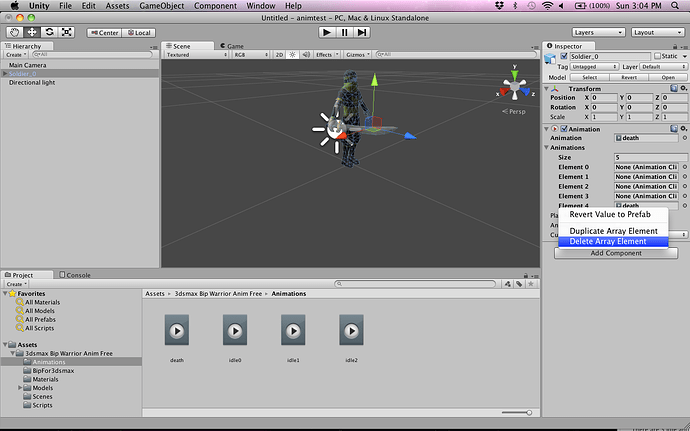Open the Hierarchy Create dropdown
690x431 pixels.
tap(16, 55)
